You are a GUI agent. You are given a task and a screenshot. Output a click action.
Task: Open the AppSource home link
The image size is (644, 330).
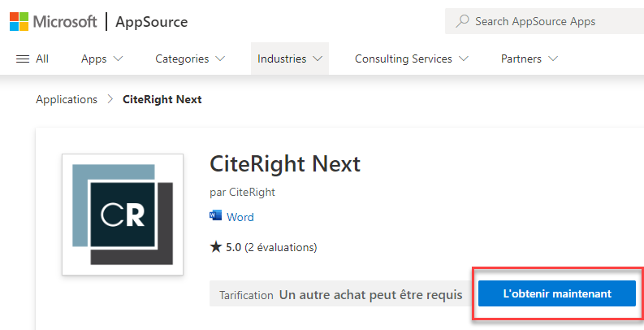click(152, 22)
